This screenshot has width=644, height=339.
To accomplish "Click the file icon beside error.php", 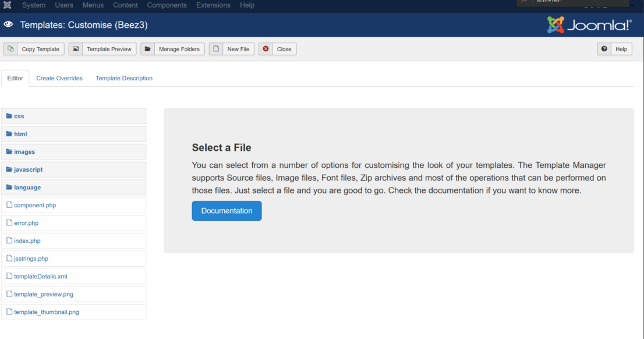I will [9, 223].
